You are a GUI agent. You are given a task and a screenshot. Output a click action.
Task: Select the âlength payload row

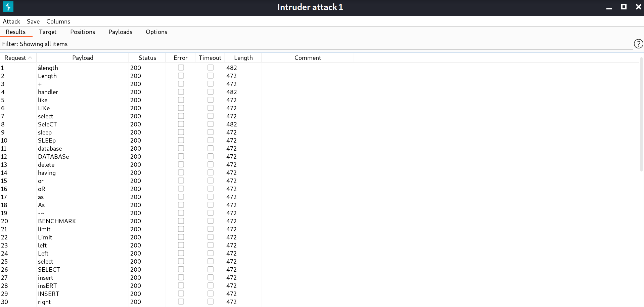pyautogui.click(x=48, y=68)
